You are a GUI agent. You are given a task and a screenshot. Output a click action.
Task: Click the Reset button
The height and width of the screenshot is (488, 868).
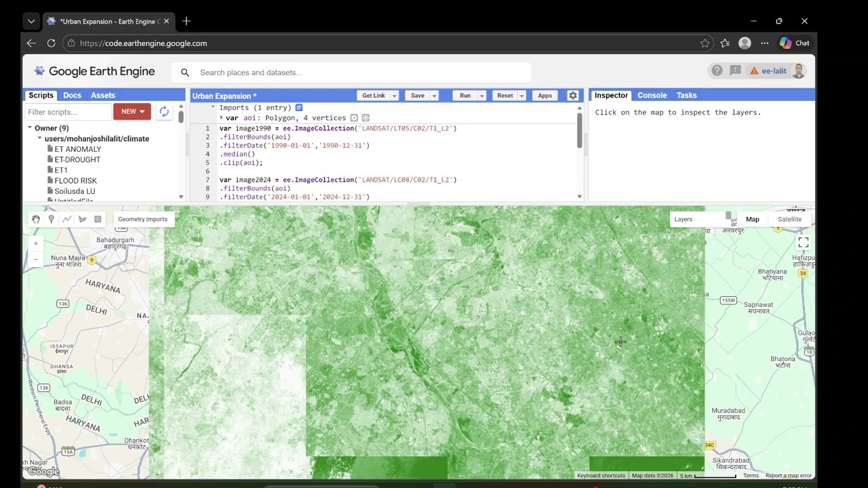coord(505,96)
